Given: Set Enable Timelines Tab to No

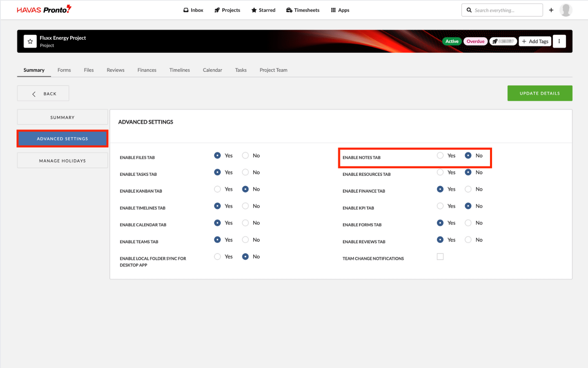Looking at the screenshot, I should 245,206.
